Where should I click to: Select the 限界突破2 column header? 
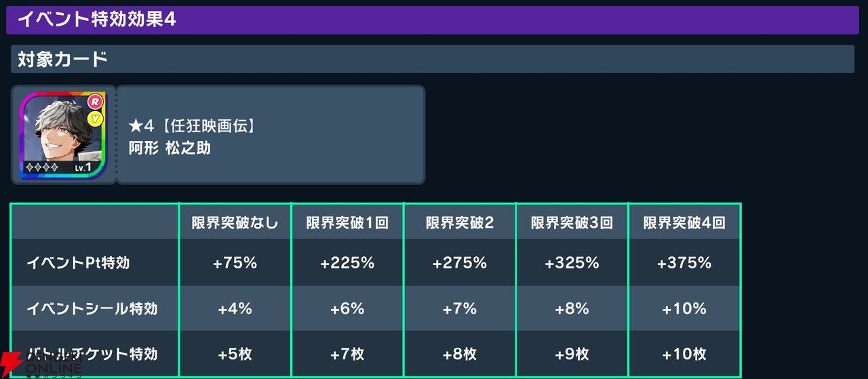pos(459,223)
